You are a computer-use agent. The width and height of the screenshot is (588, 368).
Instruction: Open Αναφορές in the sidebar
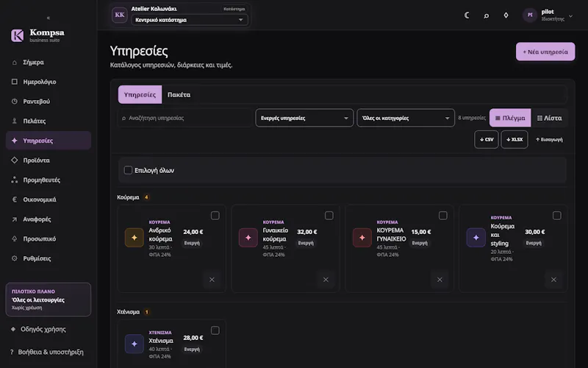pos(49,219)
